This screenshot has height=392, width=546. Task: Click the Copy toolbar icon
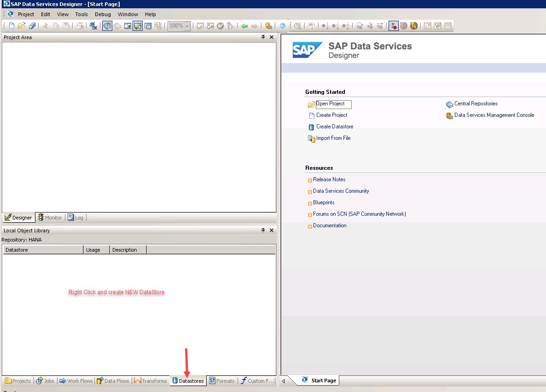tap(56, 26)
